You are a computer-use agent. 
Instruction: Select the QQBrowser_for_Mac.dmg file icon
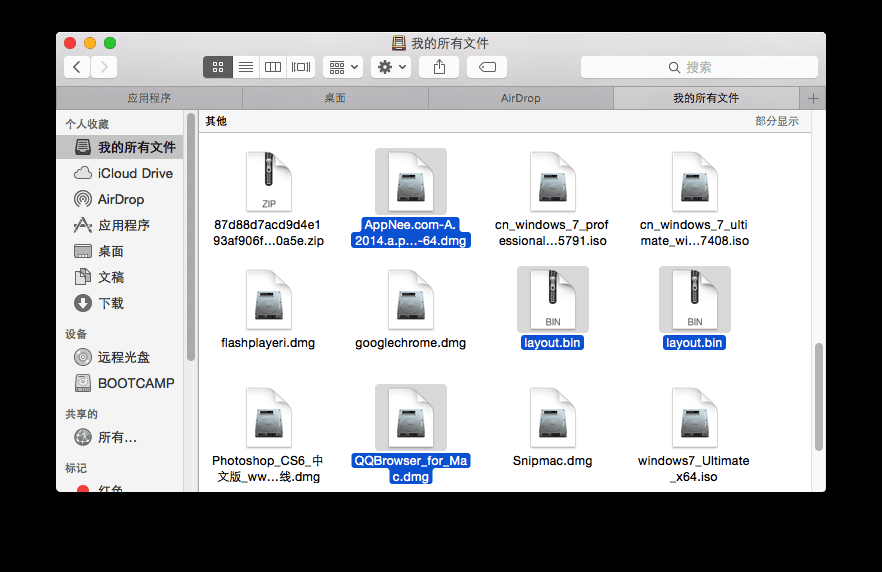[x=411, y=418]
